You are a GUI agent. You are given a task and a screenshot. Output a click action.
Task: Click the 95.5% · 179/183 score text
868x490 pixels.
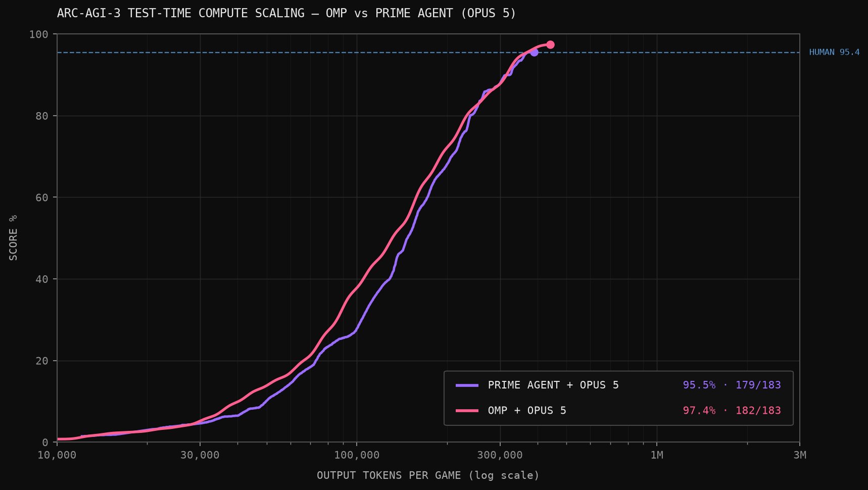pos(732,385)
